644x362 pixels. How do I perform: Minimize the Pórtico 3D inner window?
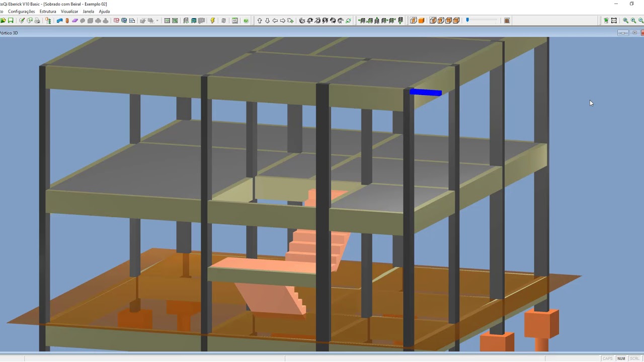point(623,33)
